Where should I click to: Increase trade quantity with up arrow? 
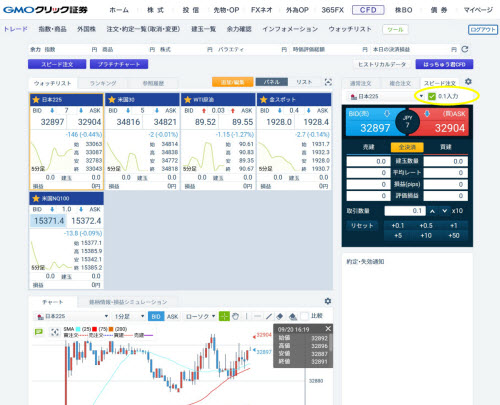pos(432,211)
